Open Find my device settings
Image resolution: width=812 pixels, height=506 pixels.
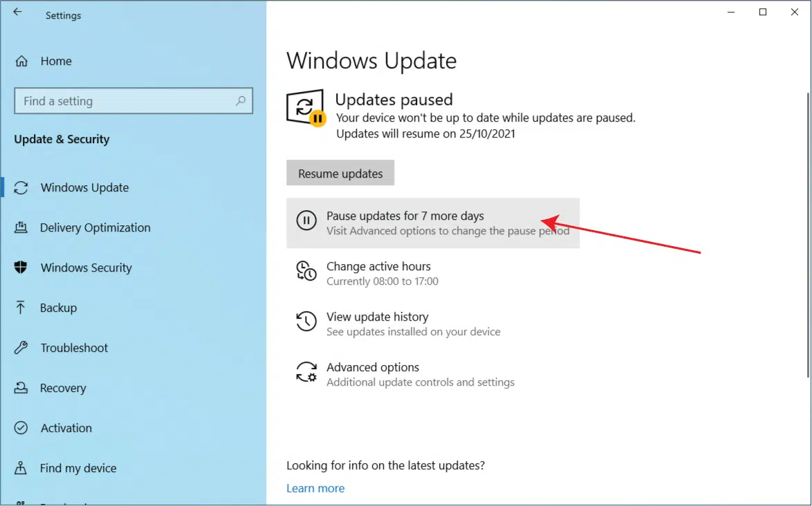point(77,468)
